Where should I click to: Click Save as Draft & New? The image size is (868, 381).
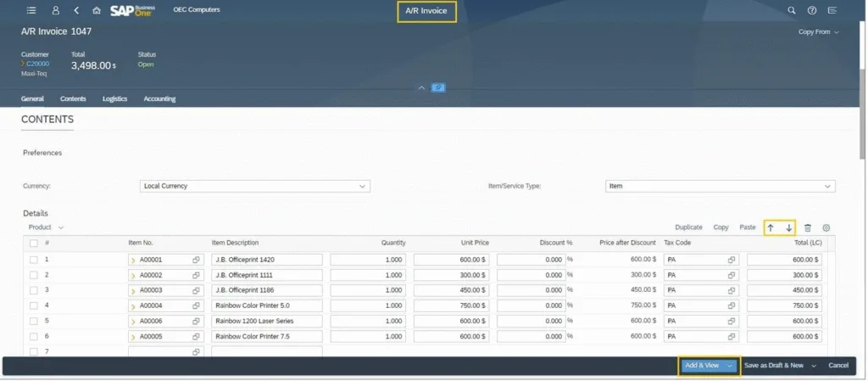pyautogui.click(x=773, y=366)
